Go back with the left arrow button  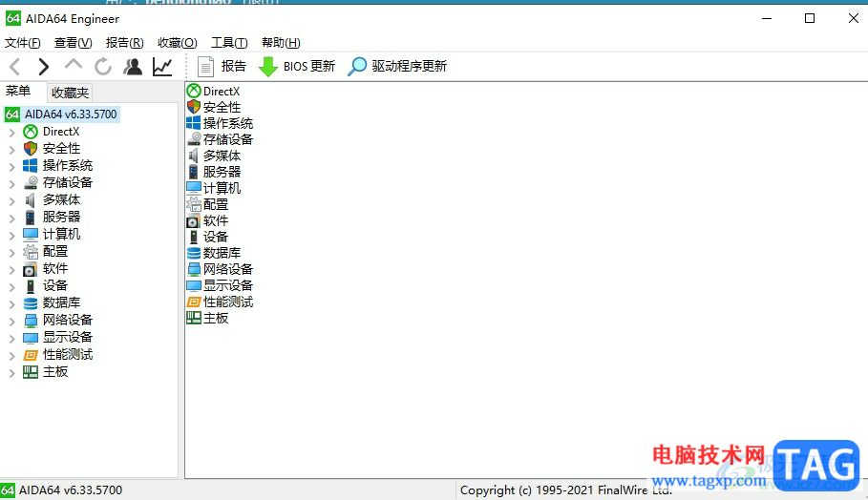[x=15, y=67]
